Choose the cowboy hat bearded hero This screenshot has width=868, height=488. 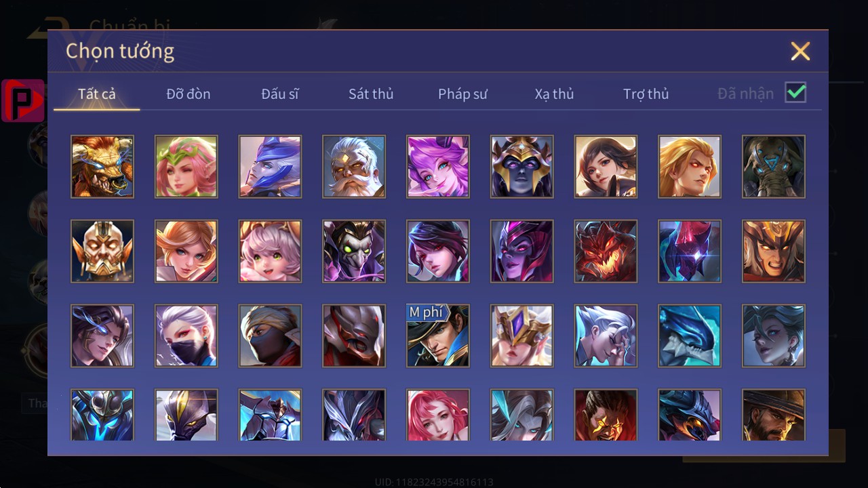pos(774,415)
